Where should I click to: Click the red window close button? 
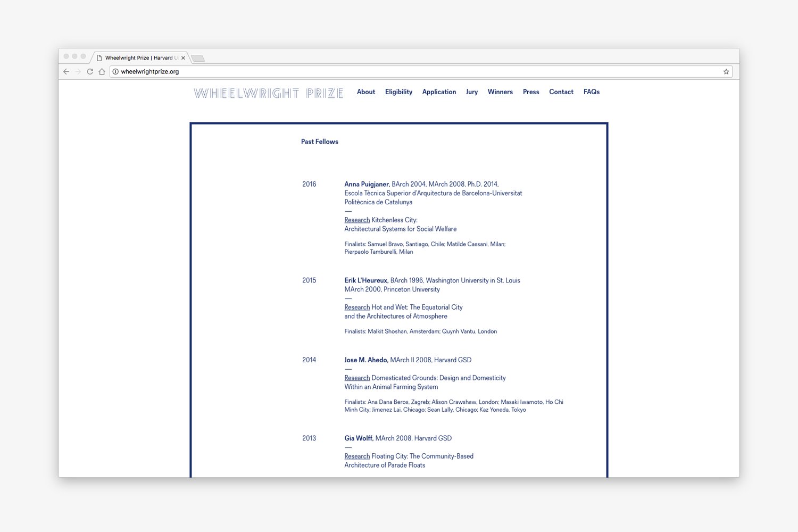tap(66, 56)
